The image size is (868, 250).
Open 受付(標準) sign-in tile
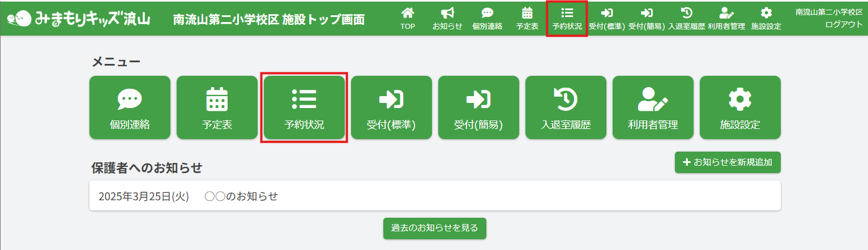pyautogui.click(x=391, y=107)
